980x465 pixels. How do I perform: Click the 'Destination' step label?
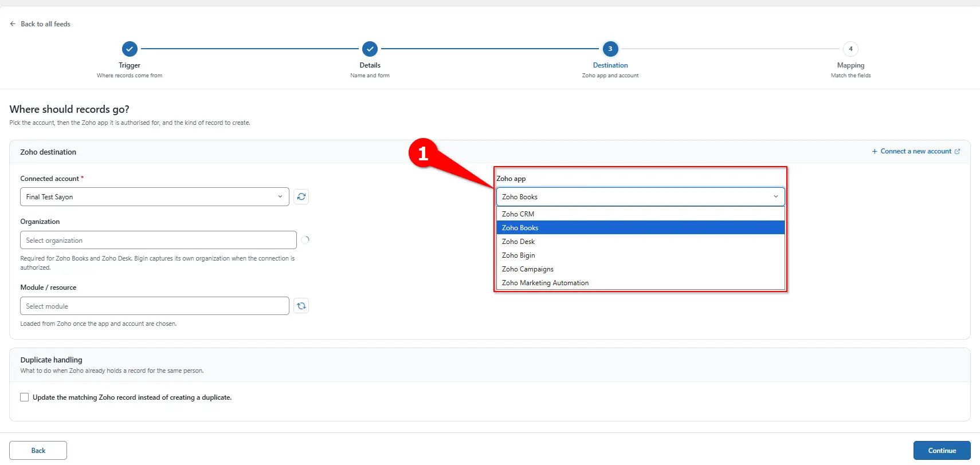(610, 65)
